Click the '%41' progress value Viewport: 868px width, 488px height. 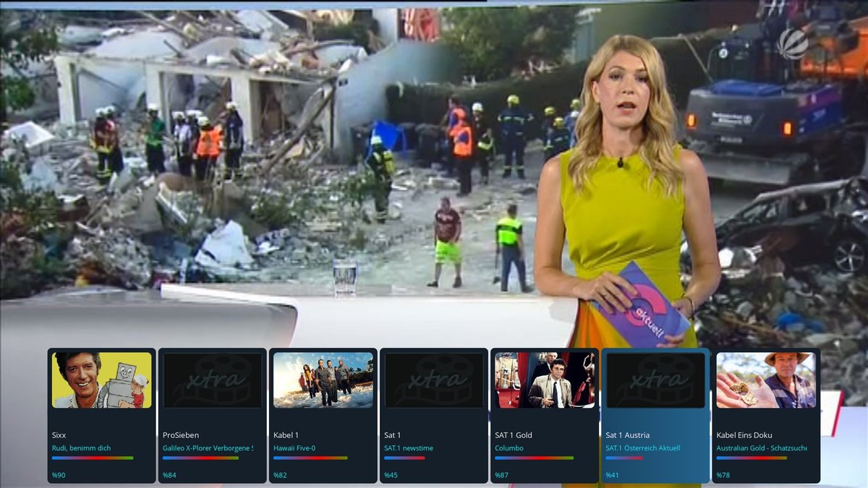click(x=612, y=475)
